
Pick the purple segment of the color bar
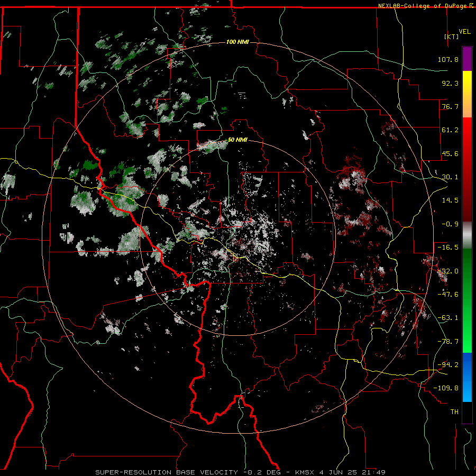467,59
